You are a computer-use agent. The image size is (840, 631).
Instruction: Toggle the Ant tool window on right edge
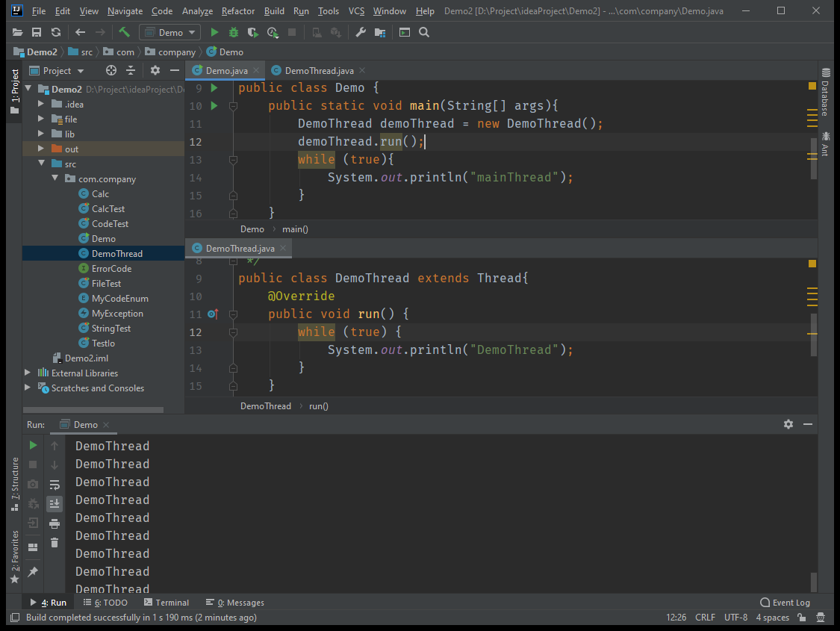click(825, 143)
